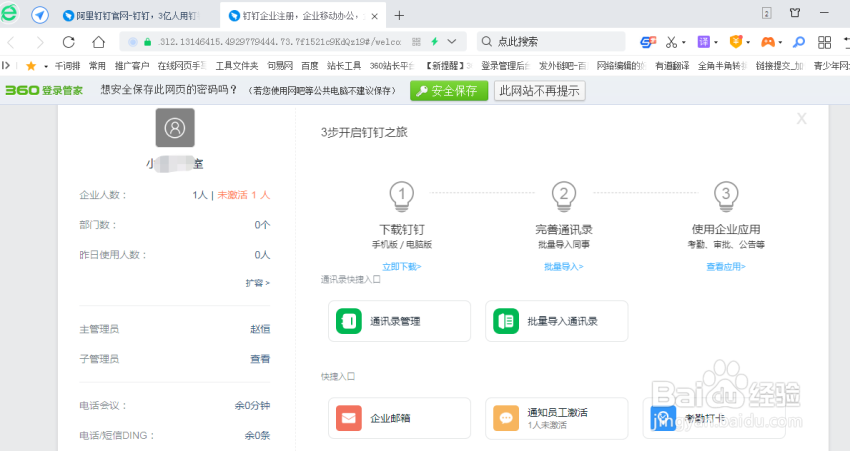Click the 余0分钟 phone meeting value
The width and height of the screenshot is (850, 451).
tap(252, 405)
